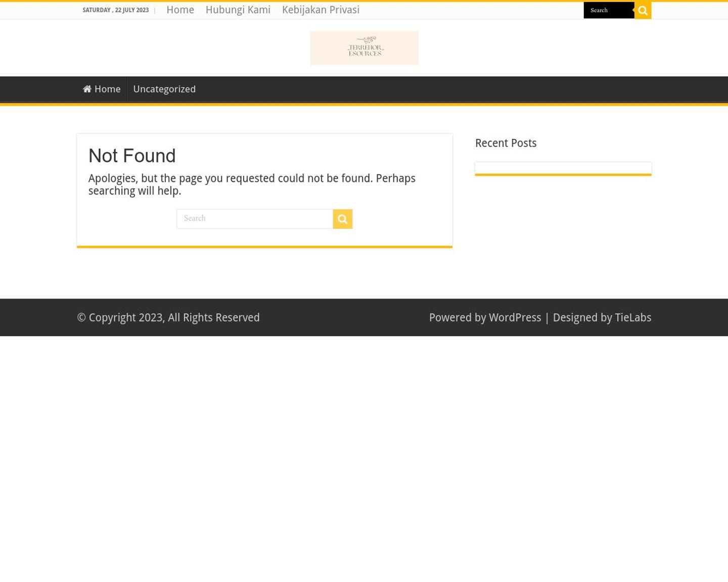This screenshot has height=582, width=728.
Task: Visit the TieLabs link in footer
Action: coord(632,318)
